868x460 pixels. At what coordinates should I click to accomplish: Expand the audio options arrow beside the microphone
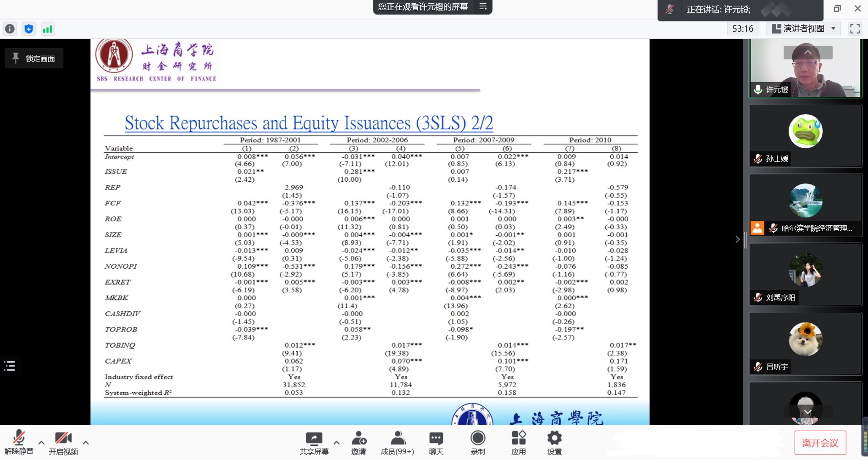pos(41,443)
